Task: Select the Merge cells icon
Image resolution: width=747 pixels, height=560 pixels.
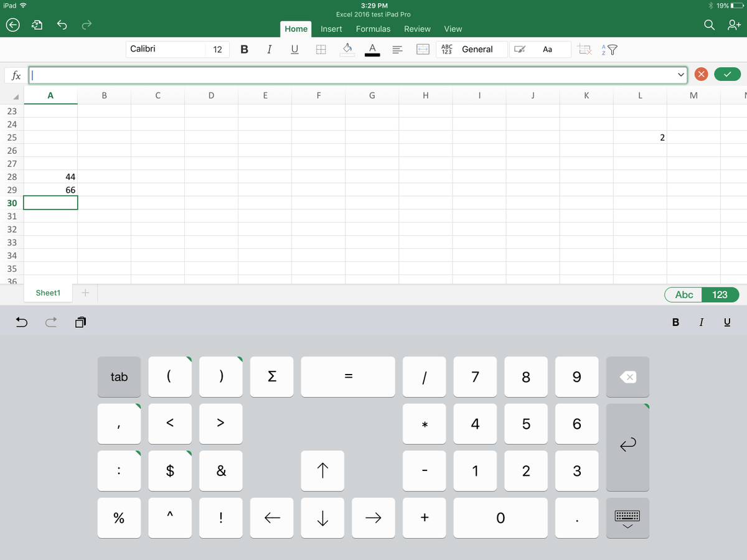Action: click(423, 49)
